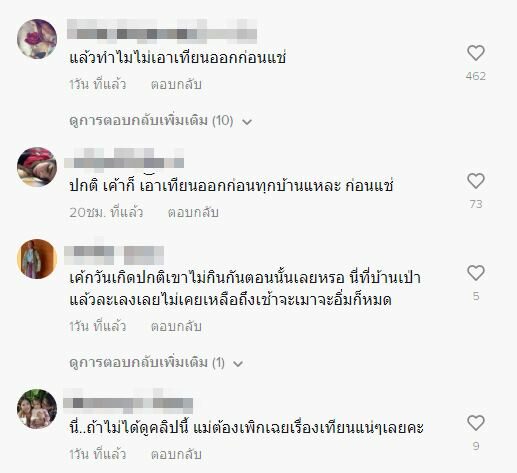Reply to the last comment via ตอบกลับ
Viewport: 517px width, 473px height.
coord(176,454)
